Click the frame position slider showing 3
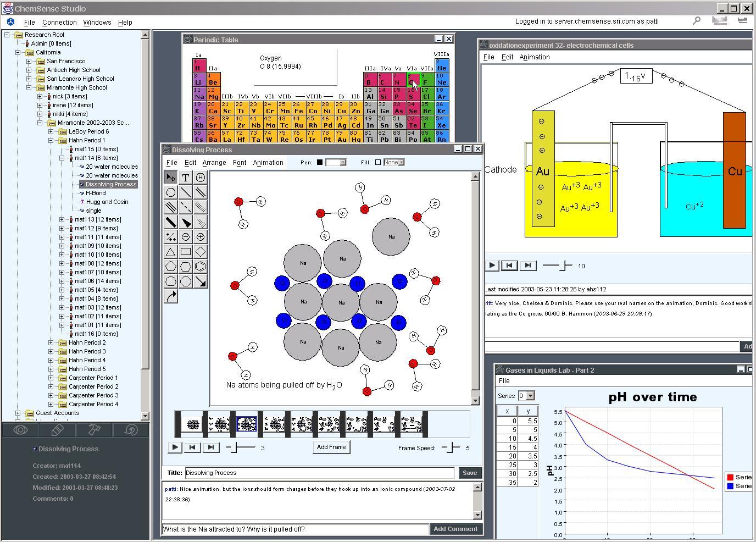Screen dimensions: 756x542 241,447
